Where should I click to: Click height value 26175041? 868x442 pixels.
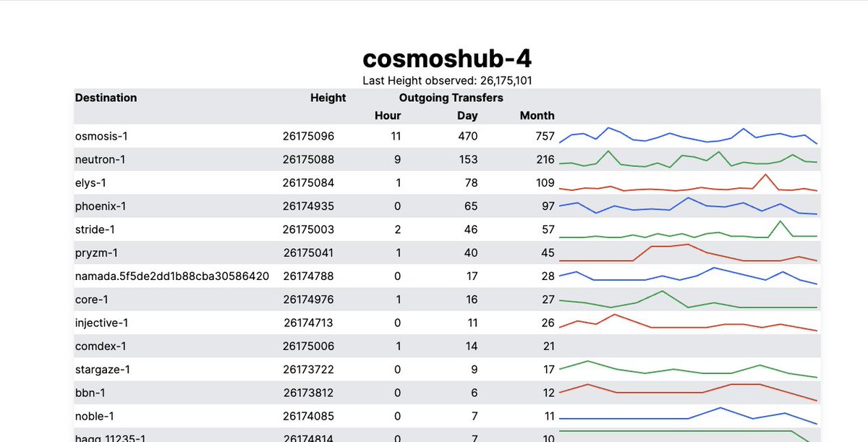click(x=309, y=252)
